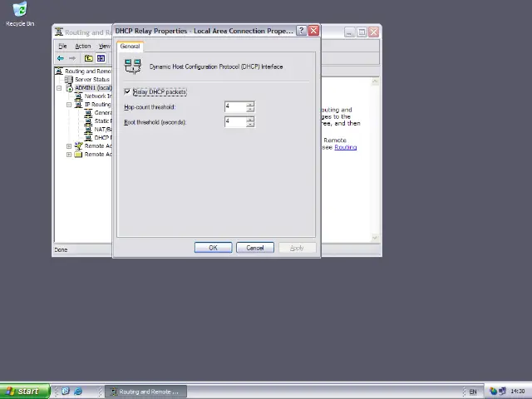Increase the Hop-count threshold spinner

[x=250, y=104]
